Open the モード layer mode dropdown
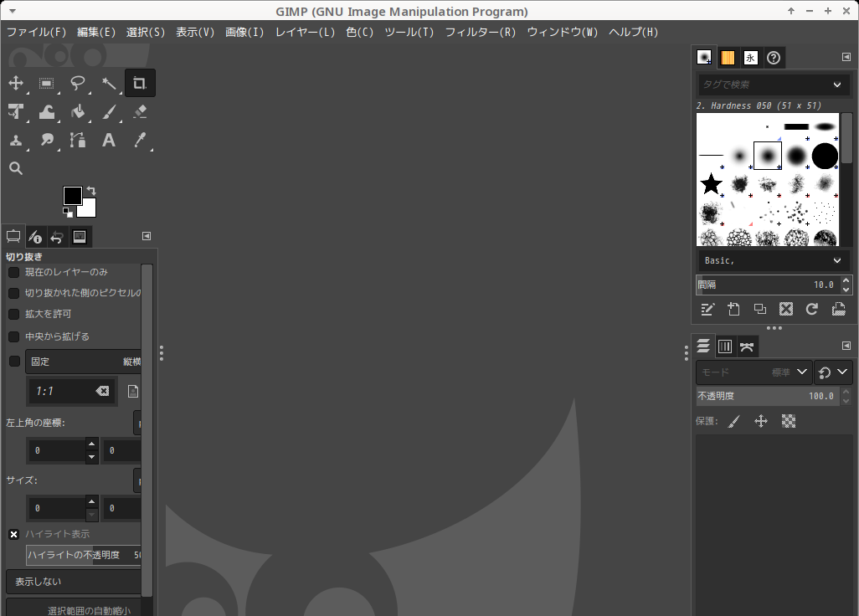This screenshot has width=859, height=616. 754,372
